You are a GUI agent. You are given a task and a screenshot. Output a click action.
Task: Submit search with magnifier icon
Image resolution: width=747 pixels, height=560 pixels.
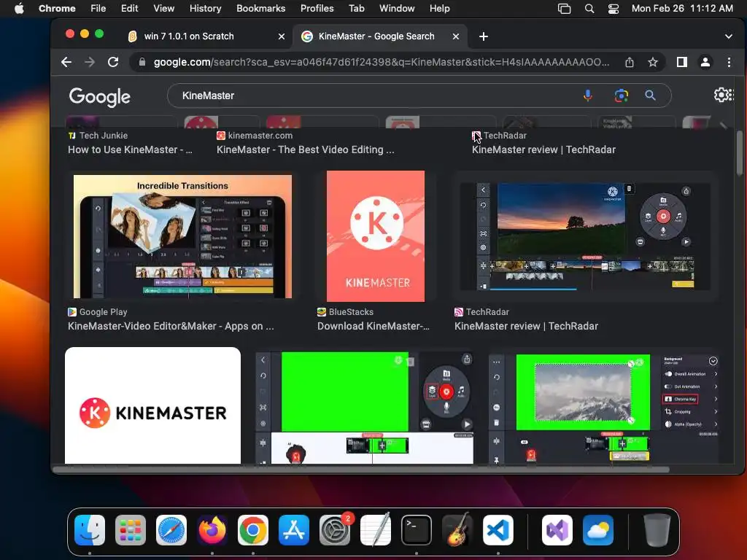650,96
